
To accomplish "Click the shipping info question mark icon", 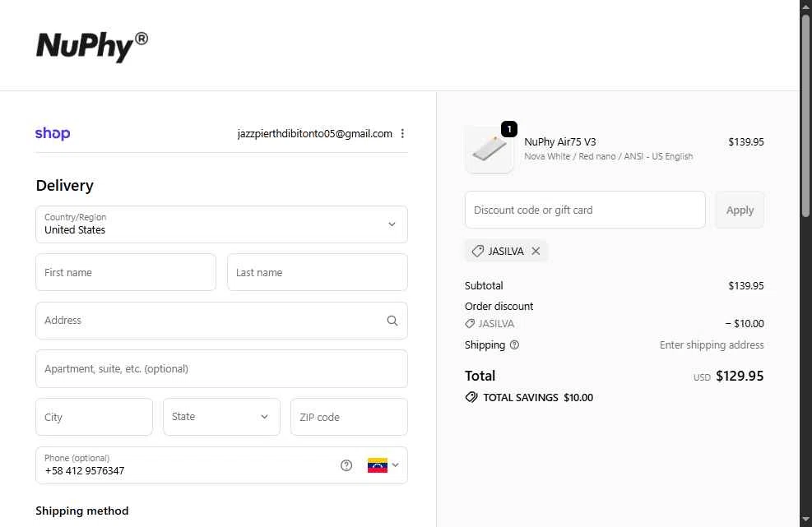I will [x=514, y=344].
